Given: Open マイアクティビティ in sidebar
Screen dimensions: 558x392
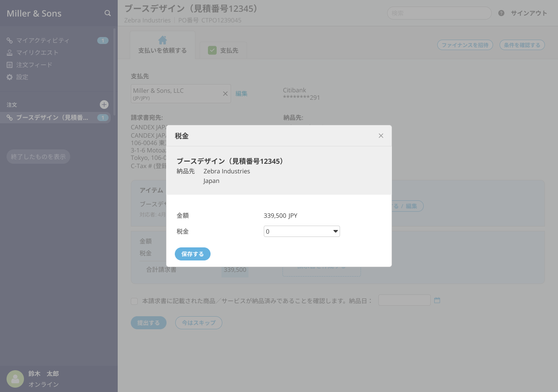Looking at the screenshot, I should click(x=43, y=41).
